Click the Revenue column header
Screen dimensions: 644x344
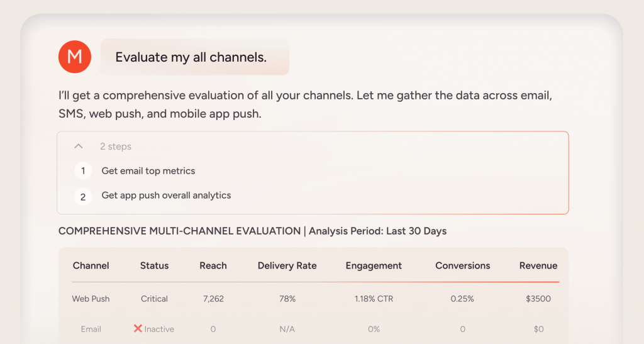(538, 265)
